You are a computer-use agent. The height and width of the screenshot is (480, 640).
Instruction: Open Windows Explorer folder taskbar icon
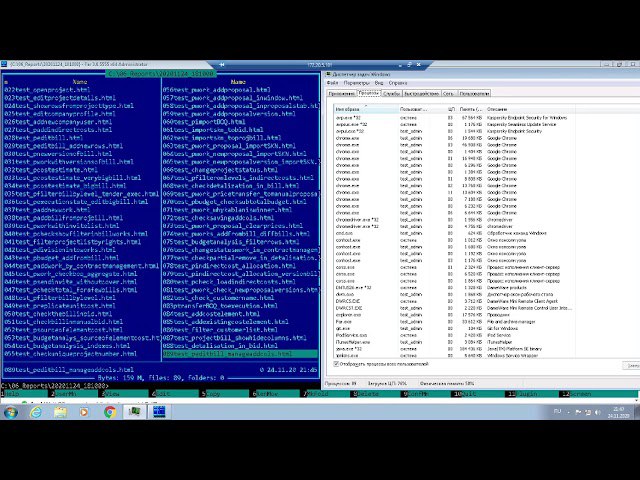[60, 412]
